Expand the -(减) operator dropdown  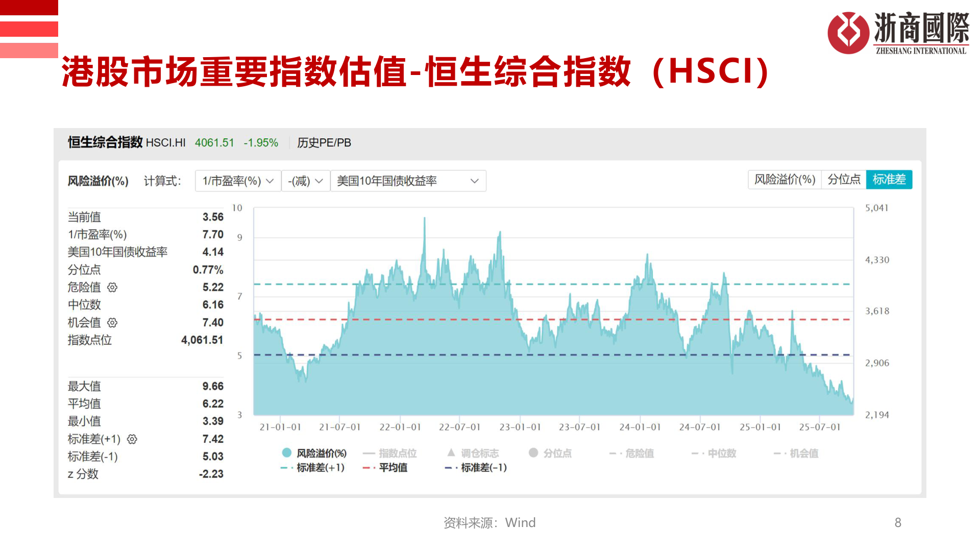pos(305,181)
